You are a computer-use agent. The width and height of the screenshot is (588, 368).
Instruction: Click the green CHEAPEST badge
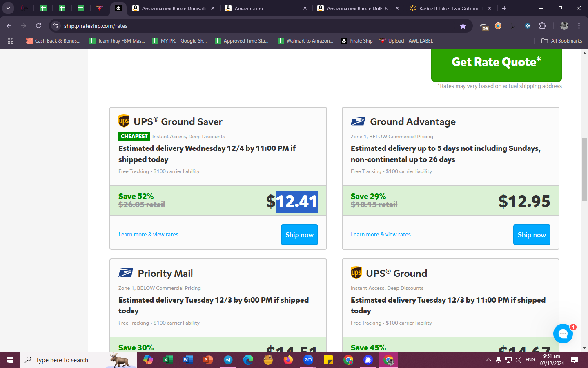(x=134, y=136)
